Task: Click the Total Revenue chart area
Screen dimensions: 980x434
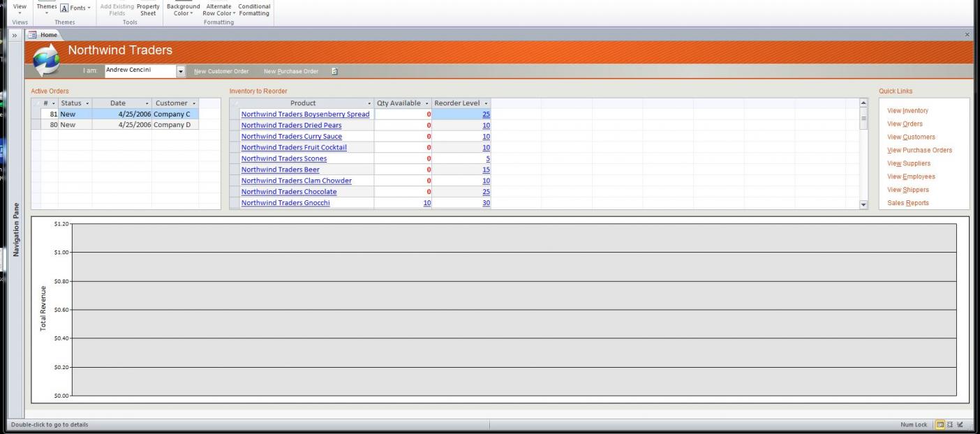Action: (x=500, y=310)
